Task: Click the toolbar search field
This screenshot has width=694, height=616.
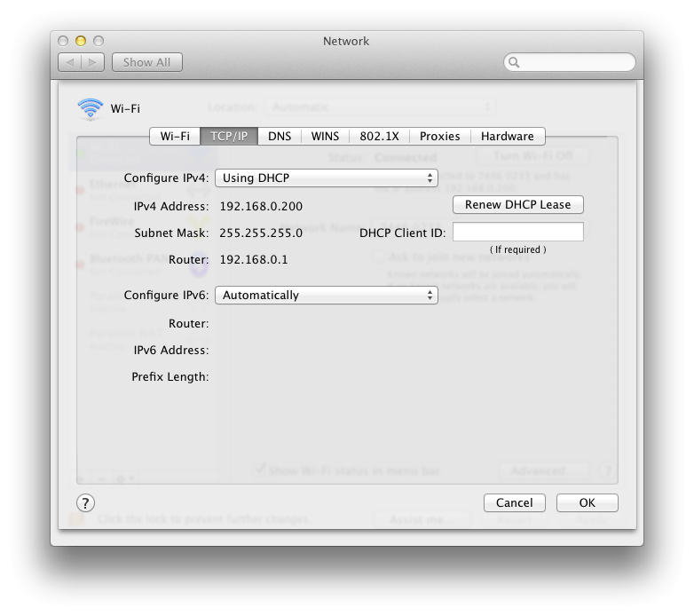Action: coord(570,62)
